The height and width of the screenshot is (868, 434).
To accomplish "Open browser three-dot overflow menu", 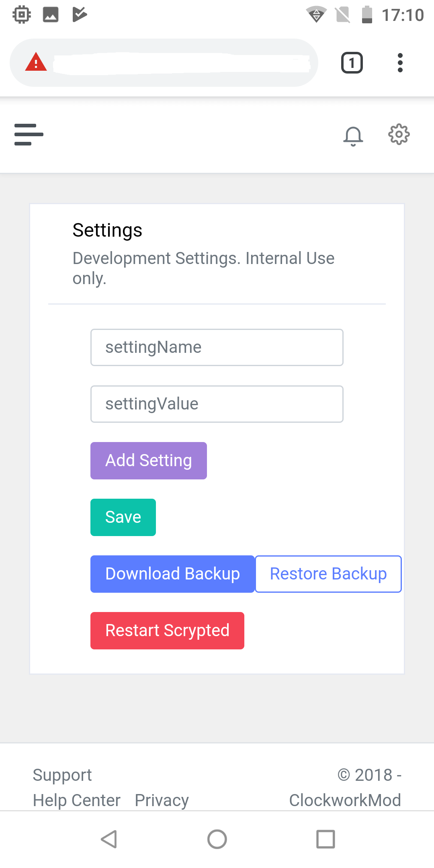I will point(400,63).
